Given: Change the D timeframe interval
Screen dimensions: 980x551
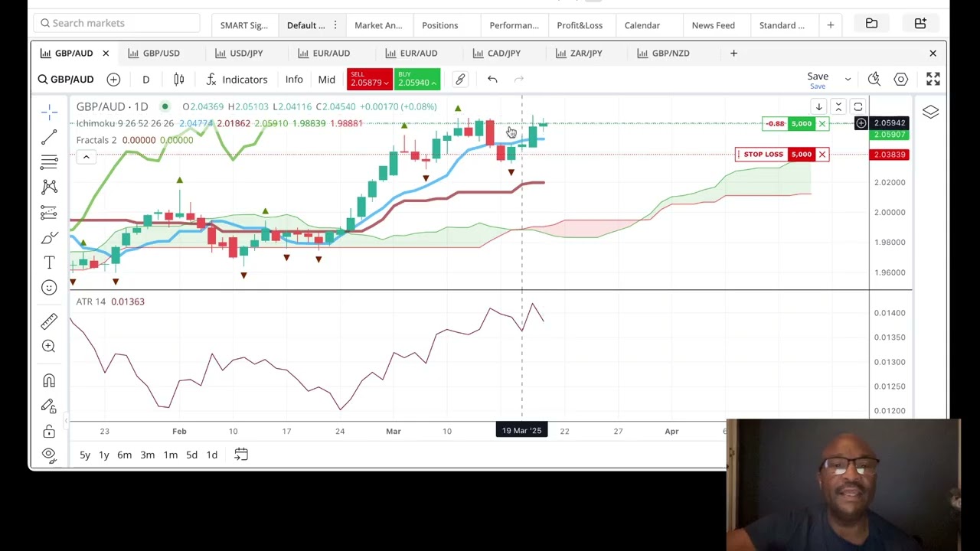Looking at the screenshot, I should (x=145, y=80).
